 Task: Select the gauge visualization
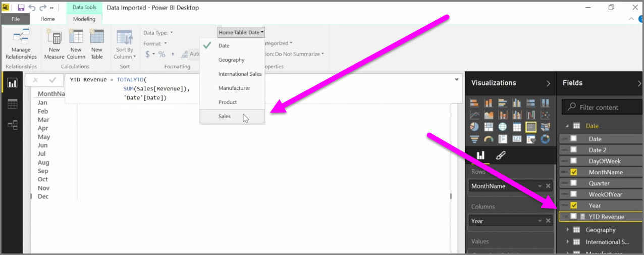click(x=489, y=139)
